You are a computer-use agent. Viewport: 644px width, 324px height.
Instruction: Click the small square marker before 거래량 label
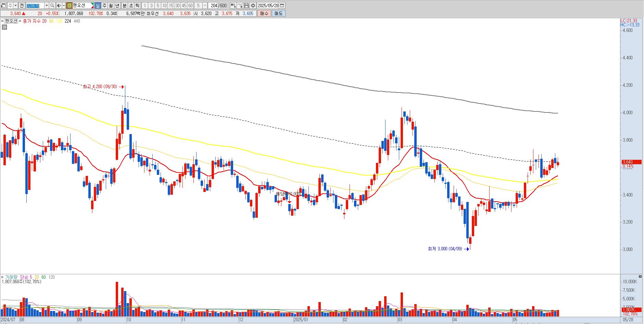2,277
